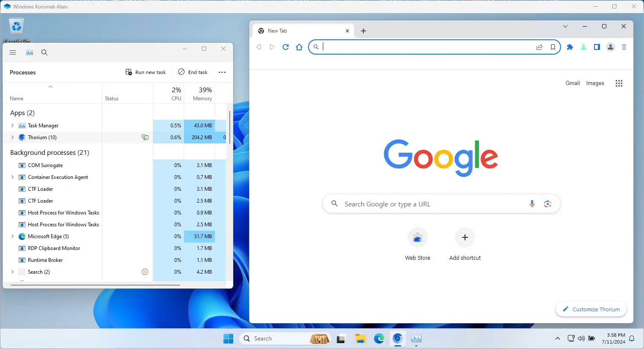The image size is (644, 349).
Task: Click End task button
Action: coord(193,72)
